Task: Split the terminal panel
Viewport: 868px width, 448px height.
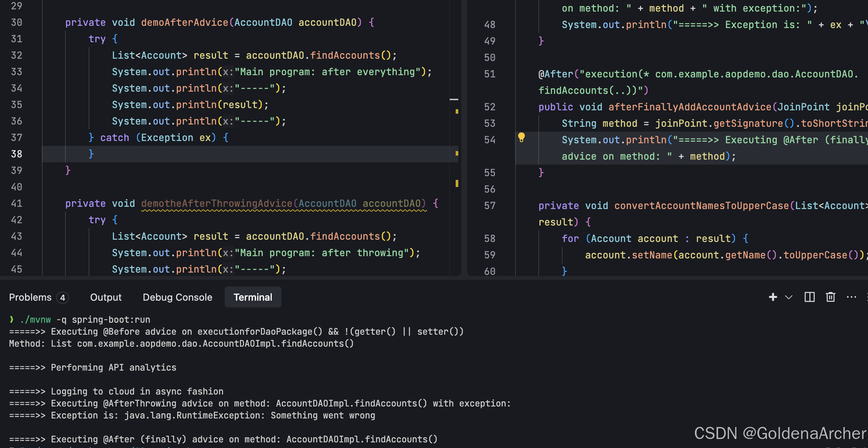Action: 809,297
